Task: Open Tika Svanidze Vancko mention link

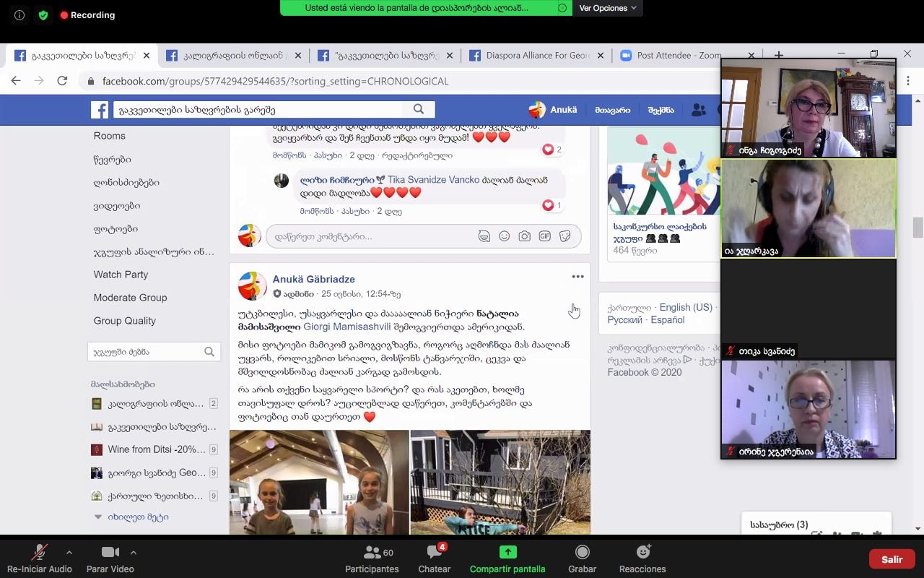Action: coord(433,180)
